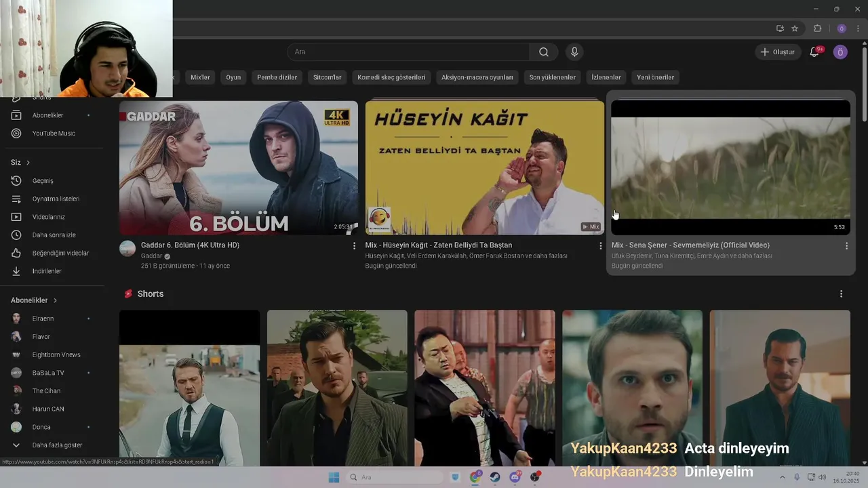Start voice search with microphone icon
868x488 pixels.
click(574, 52)
